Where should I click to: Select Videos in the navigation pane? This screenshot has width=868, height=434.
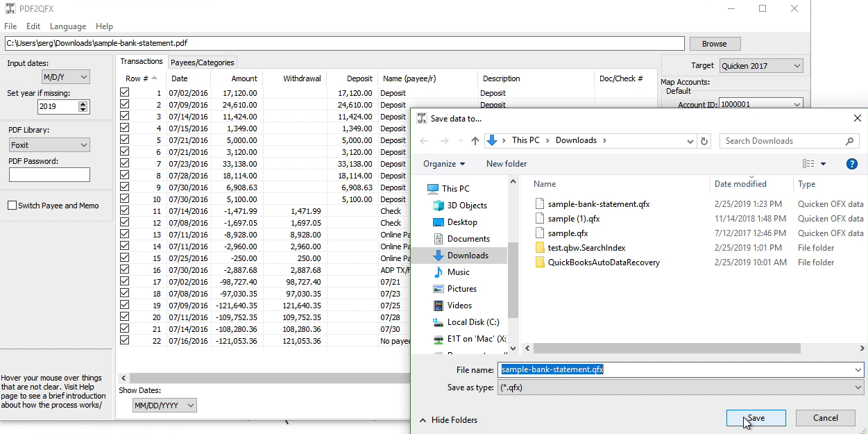(459, 306)
